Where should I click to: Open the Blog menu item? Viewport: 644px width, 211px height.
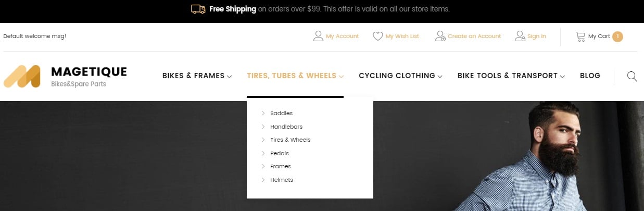pos(590,76)
